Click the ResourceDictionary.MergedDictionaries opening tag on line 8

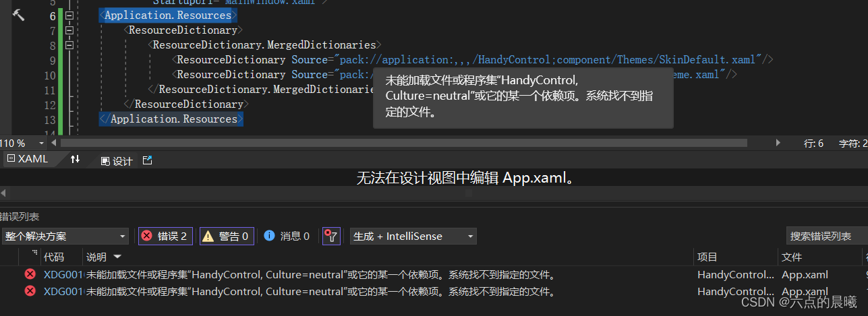pos(264,44)
